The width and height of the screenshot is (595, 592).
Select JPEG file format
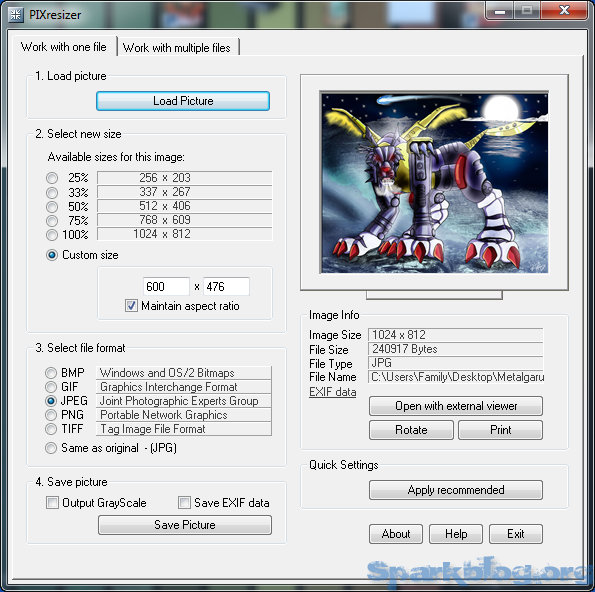[x=51, y=401]
